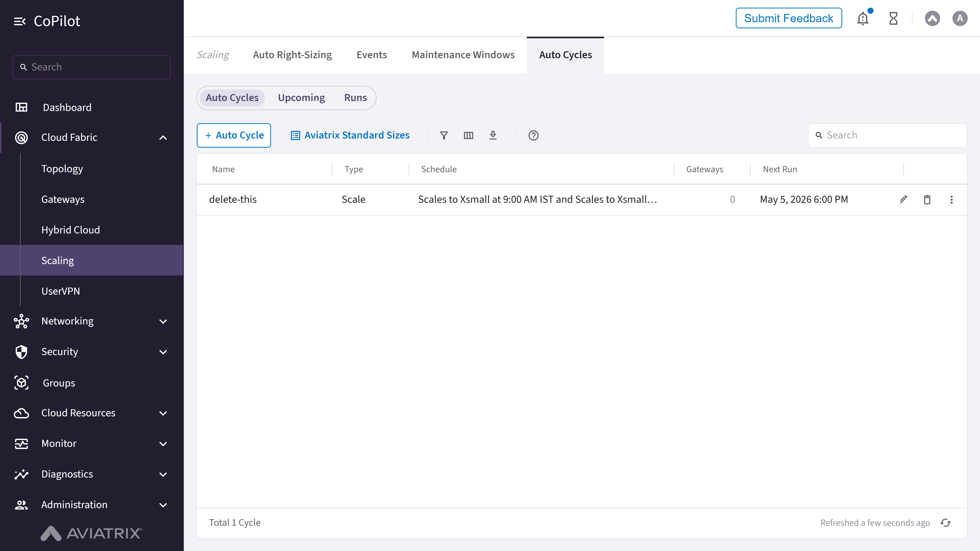The width and height of the screenshot is (980, 551).
Task: Select the Auto Cycles pill sub-tab
Action: pyautogui.click(x=232, y=98)
